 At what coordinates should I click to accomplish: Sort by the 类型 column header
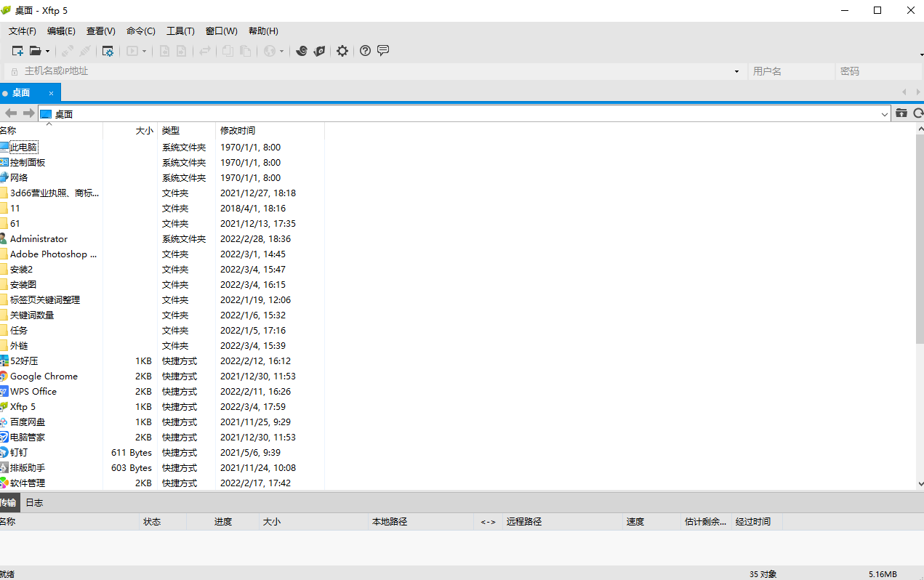click(x=186, y=131)
